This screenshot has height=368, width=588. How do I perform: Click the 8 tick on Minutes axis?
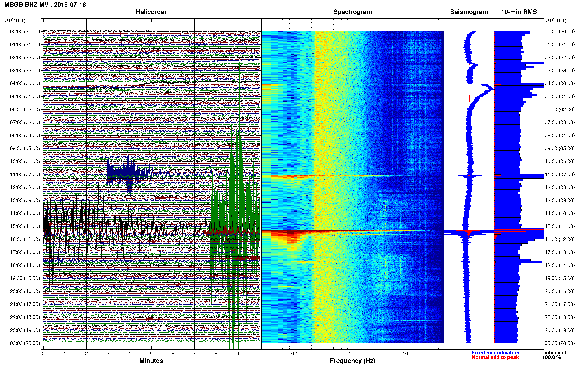(x=216, y=354)
